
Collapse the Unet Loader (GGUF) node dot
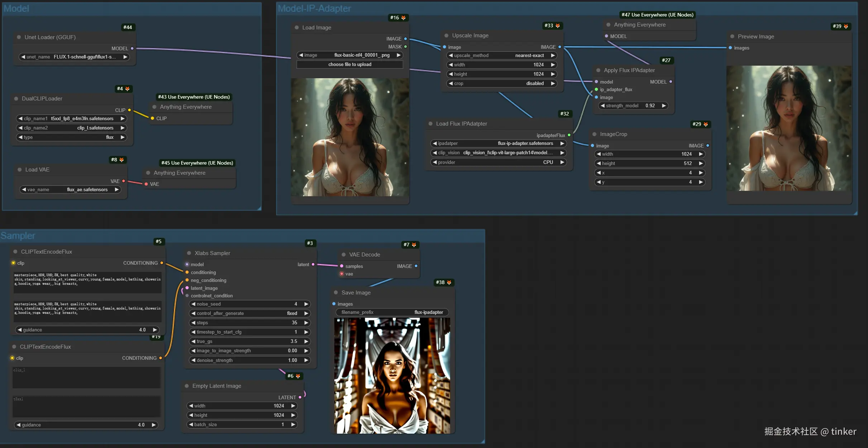(x=19, y=37)
